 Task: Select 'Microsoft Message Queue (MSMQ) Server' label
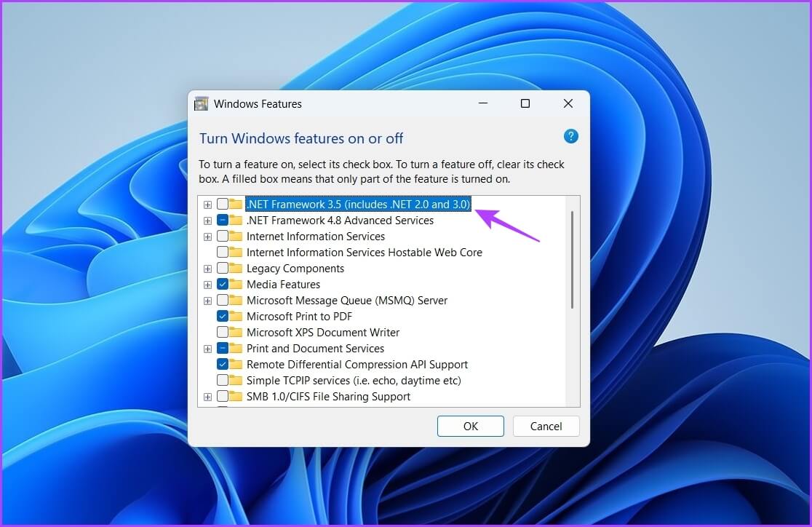click(347, 301)
